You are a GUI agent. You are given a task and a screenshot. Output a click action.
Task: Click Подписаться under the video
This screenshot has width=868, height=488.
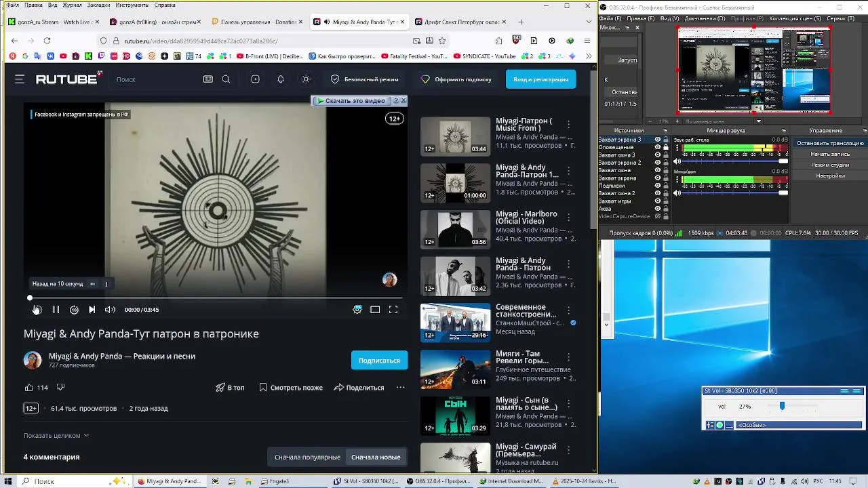click(x=379, y=361)
